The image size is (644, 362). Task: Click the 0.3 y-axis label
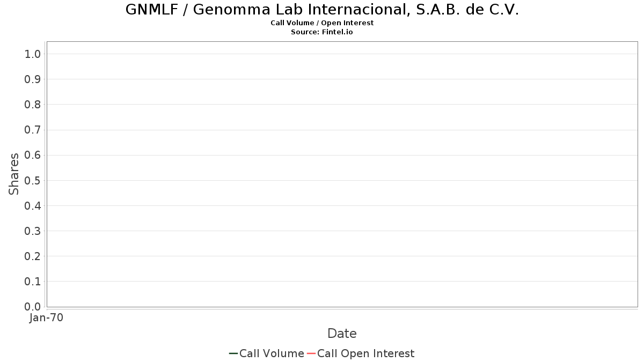pyautogui.click(x=33, y=231)
